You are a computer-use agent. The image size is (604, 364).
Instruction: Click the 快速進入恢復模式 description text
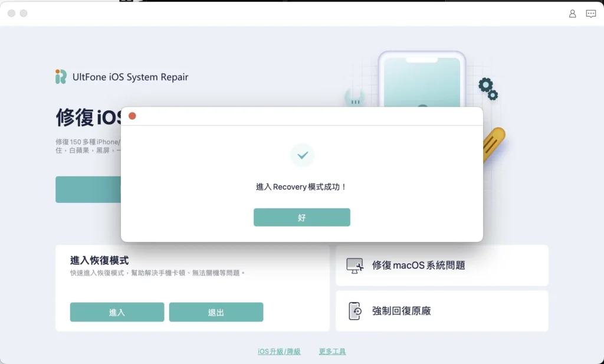[x=157, y=273]
